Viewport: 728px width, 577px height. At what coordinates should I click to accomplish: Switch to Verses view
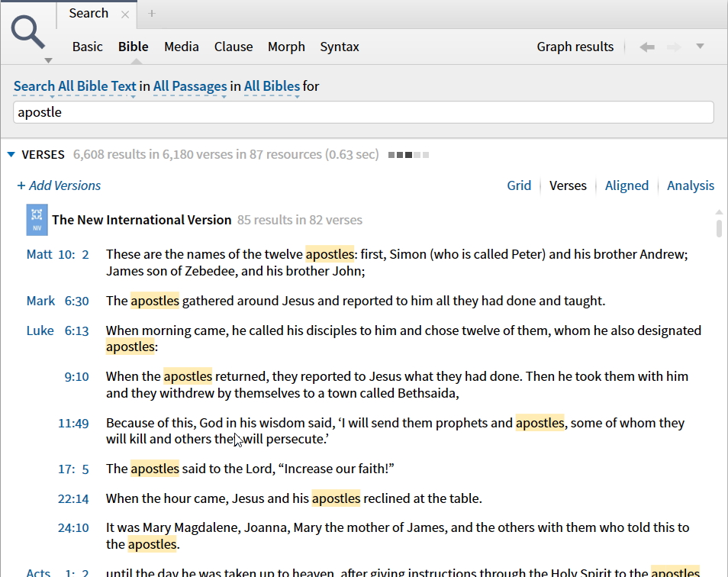tap(568, 185)
